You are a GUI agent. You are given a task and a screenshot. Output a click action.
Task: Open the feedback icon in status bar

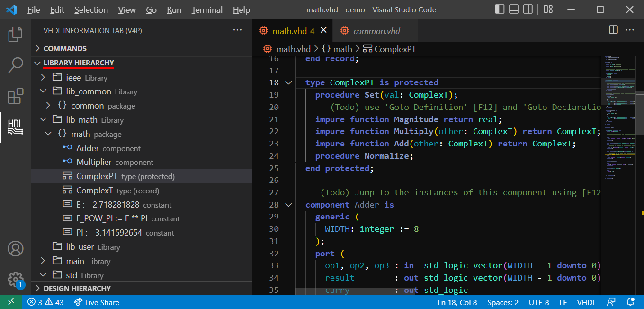coord(611,302)
